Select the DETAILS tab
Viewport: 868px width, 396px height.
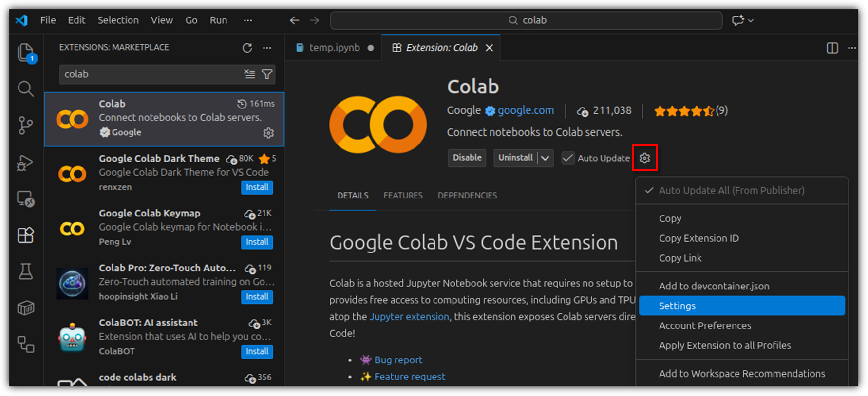point(353,196)
